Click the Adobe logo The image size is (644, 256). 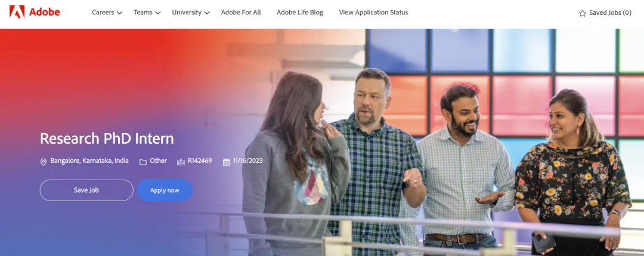[x=35, y=12]
